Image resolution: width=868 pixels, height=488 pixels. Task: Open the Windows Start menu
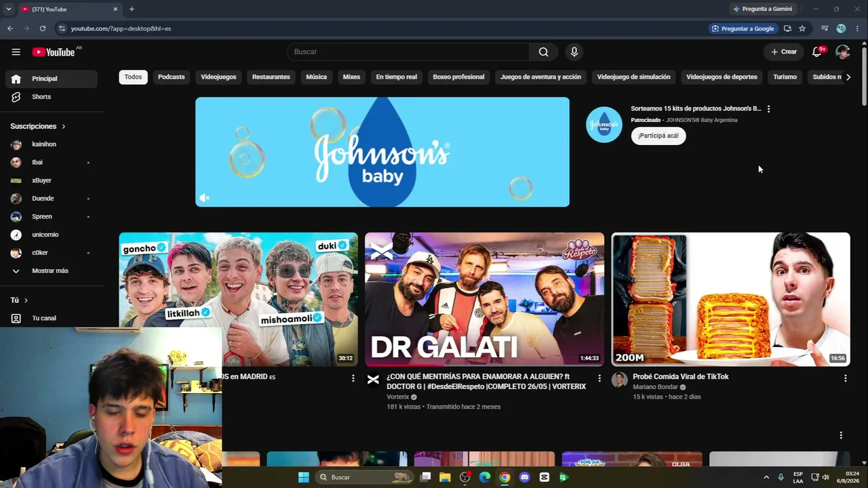pyautogui.click(x=304, y=477)
